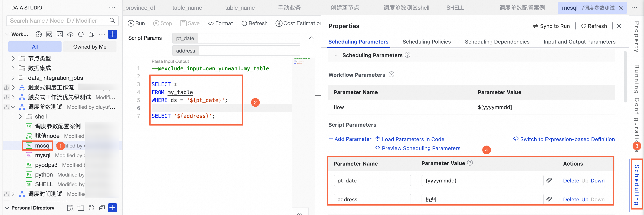
Task: Click the address parameter value field
Action: [x=482, y=199]
